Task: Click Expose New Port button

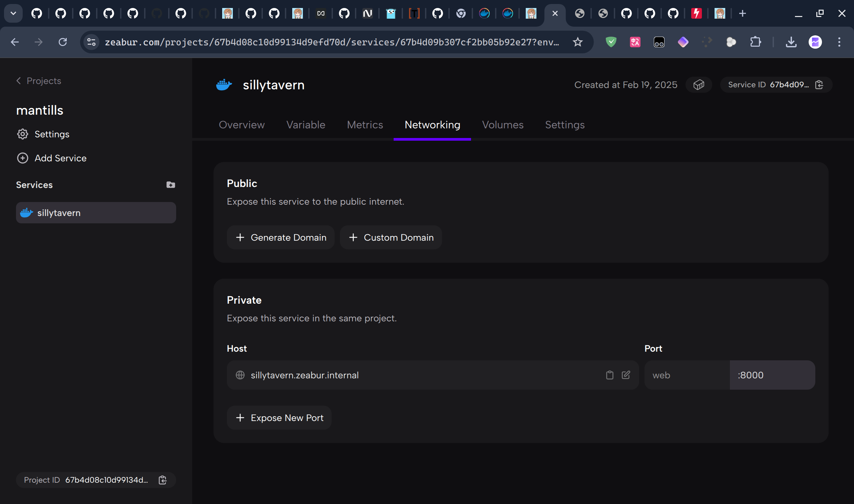Action: (279, 418)
